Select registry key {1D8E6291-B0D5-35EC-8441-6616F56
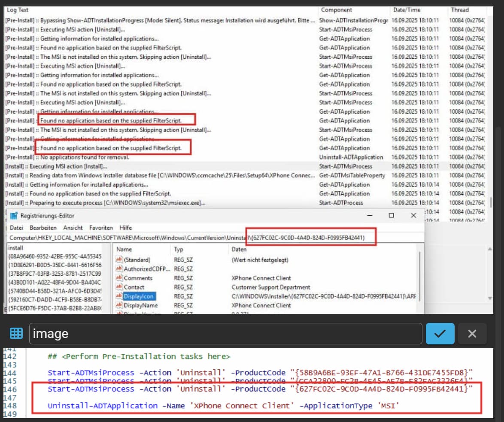504x422 pixels. (x=55, y=265)
